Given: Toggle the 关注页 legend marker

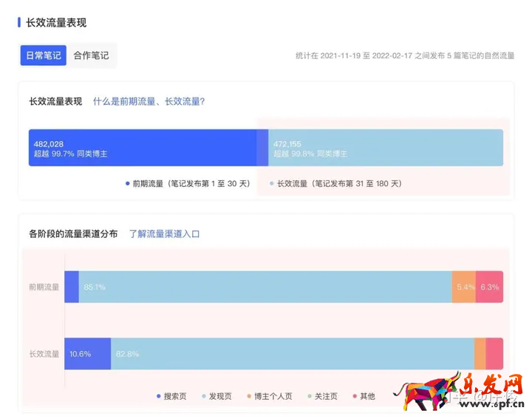Looking at the screenshot, I should pyautogui.click(x=309, y=396).
